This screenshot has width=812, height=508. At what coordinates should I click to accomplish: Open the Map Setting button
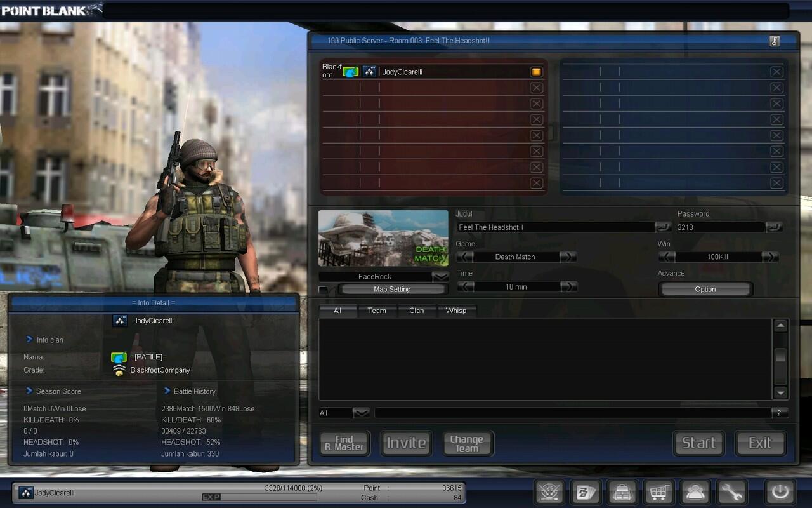(392, 290)
